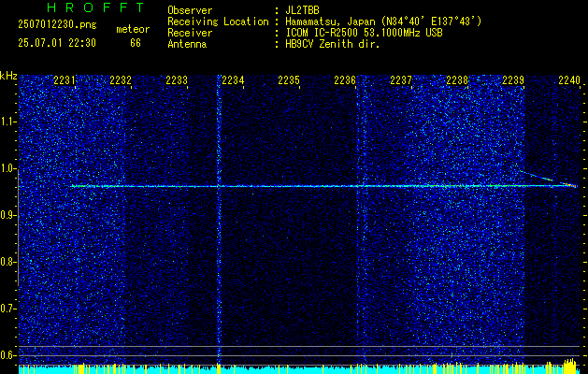The height and width of the screenshot is (374, 588).
Task: Click the slanted meteor echo streak near 2239
Action: [x=546, y=178]
